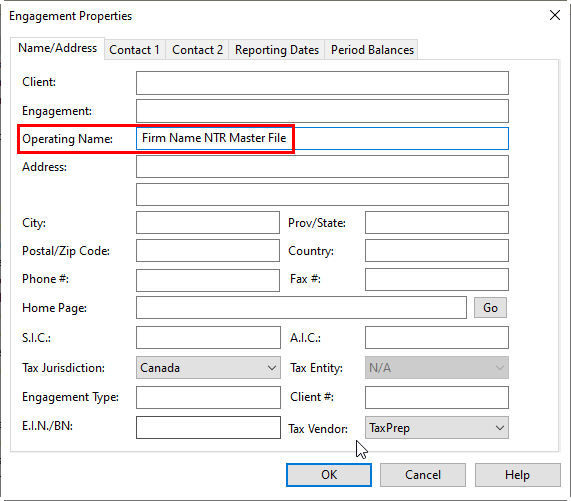
Task: Focus the S.I.C. field
Action: point(208,338)
